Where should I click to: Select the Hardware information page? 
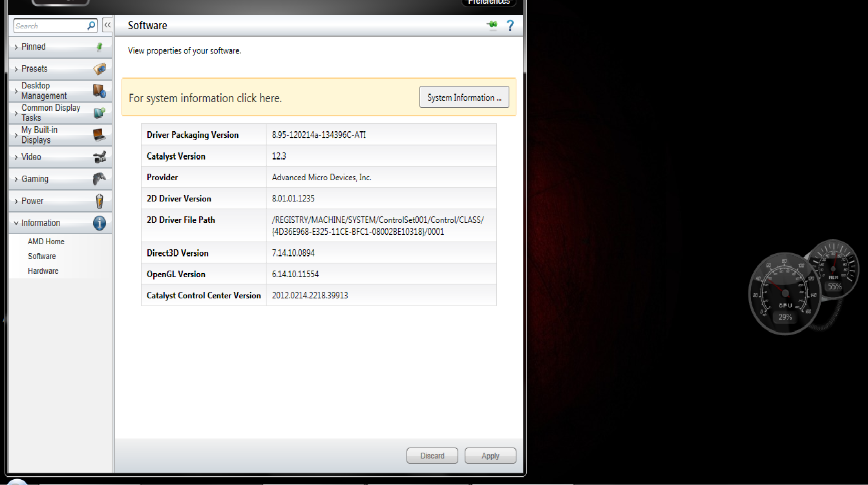coord(43,271)
